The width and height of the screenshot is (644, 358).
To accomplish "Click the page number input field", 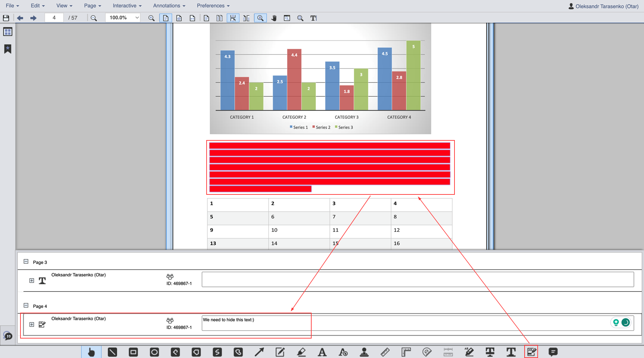I will (x=54, y=18).
